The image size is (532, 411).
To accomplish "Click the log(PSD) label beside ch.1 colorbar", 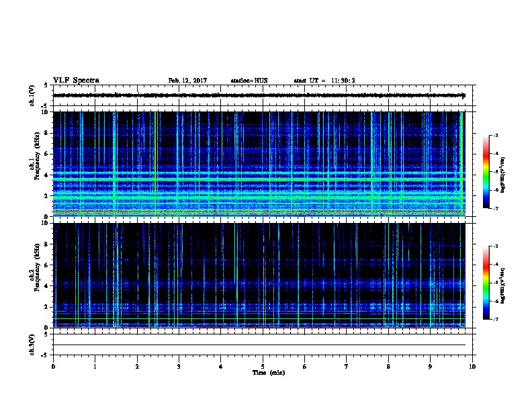I will click(x=502, y=175).
